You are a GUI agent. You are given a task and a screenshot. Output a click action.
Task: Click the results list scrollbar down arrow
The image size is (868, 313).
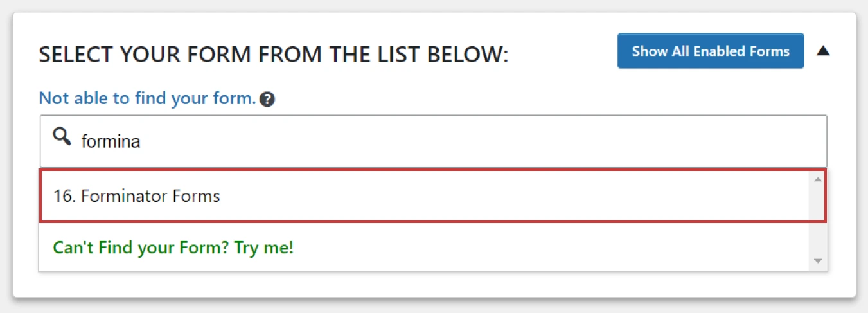[817, 260]
